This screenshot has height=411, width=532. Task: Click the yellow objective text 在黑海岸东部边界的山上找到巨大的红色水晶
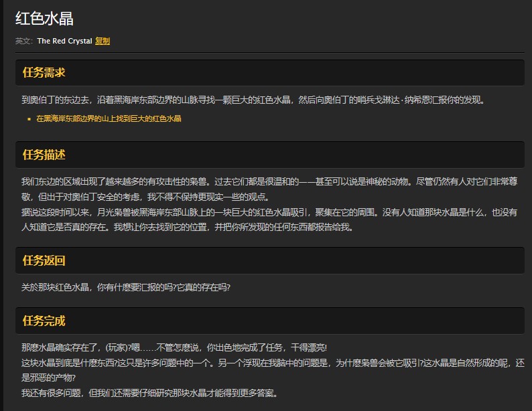109,118
